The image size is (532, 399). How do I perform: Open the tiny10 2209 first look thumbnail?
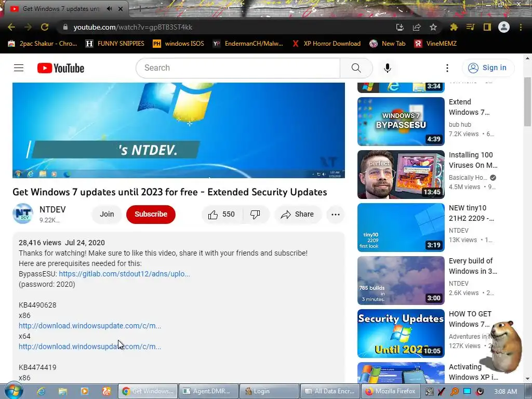pyautogui.click(x=401, y=228)
